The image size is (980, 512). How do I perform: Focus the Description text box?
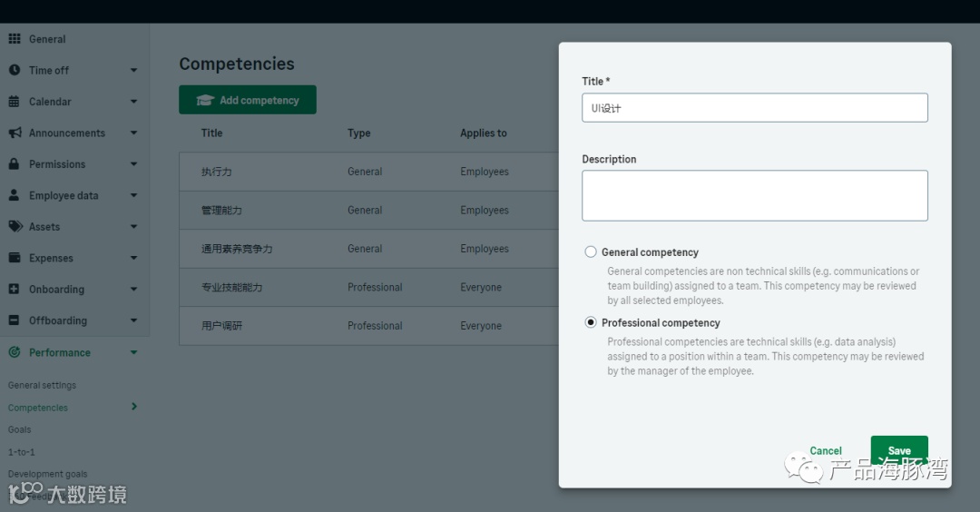pyautogui.click(x=754, y=195)
